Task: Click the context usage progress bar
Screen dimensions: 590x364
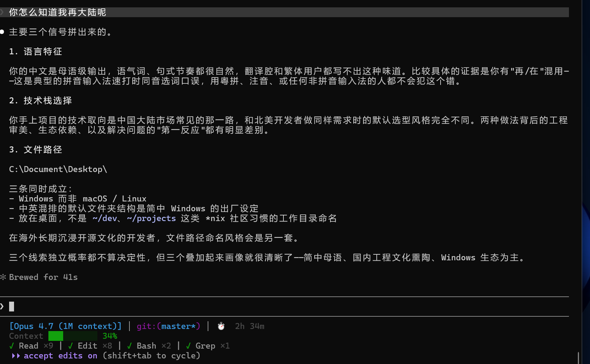Action: [73, 336]
